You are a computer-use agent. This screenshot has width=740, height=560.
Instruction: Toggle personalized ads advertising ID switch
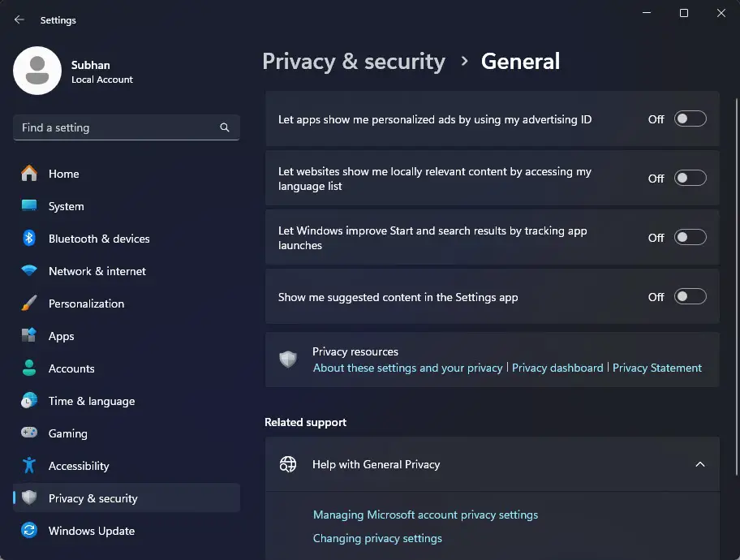(690, 119)
